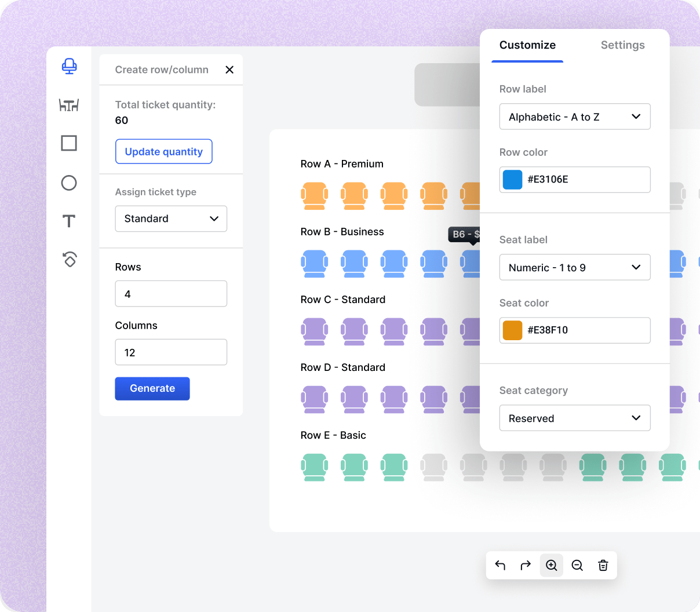
Task: Choose the square shape tool
Action: click(69, 143)
